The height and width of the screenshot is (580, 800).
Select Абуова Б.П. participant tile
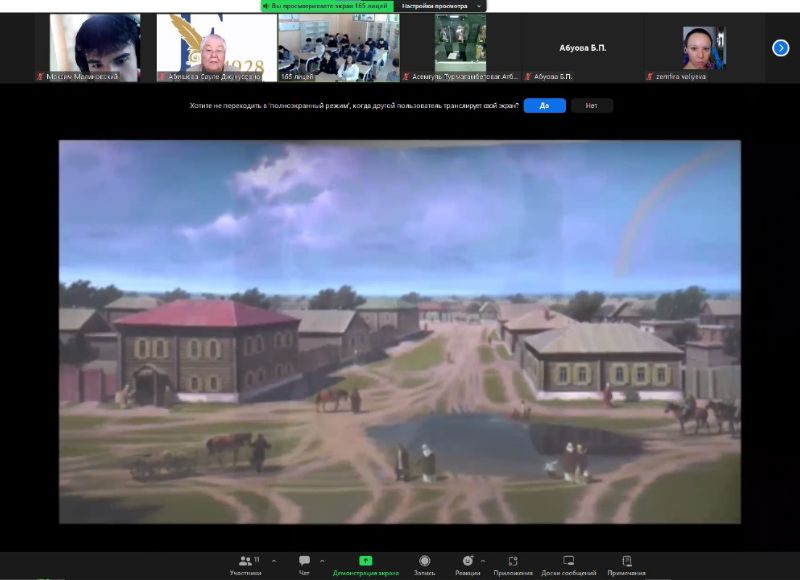(582, 47)
